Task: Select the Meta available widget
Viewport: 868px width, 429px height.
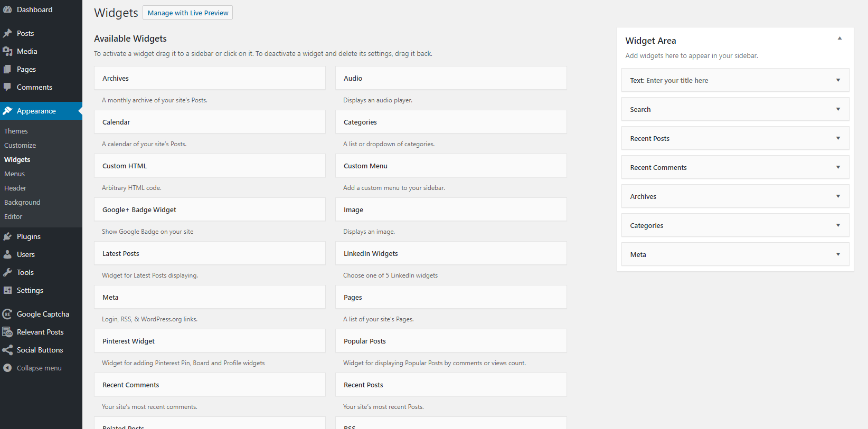Action: tap(210, 297)
